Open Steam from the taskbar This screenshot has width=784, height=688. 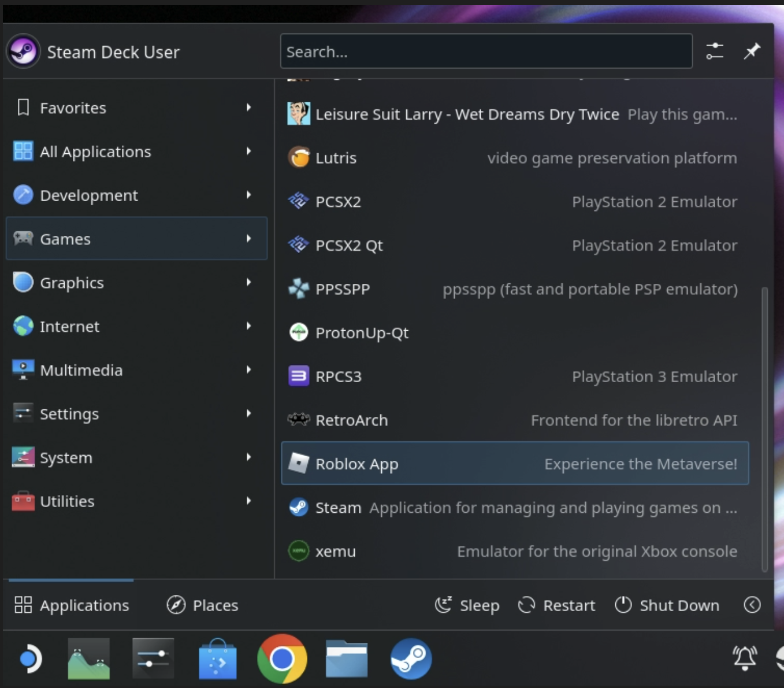(411, 659)
